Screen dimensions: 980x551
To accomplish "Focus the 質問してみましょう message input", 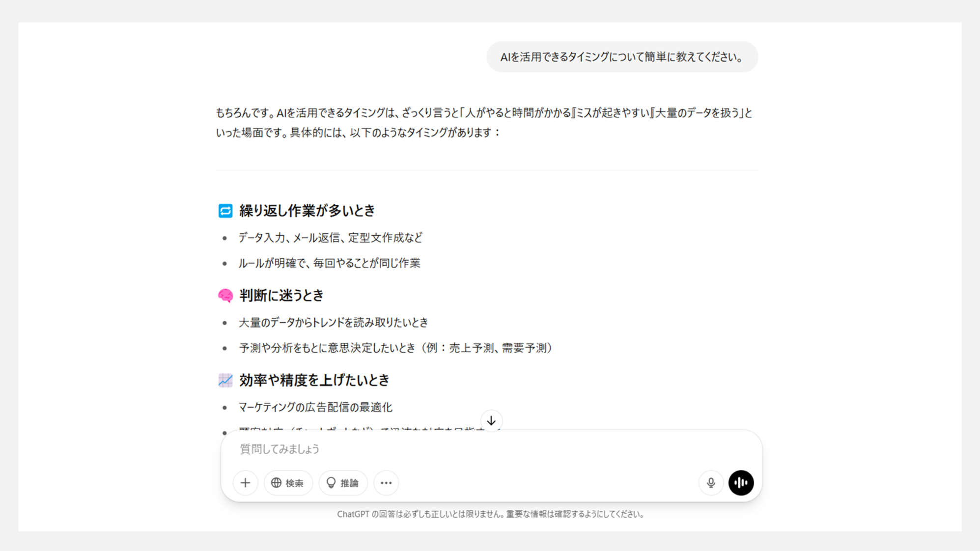I will (x=491, y=449).
